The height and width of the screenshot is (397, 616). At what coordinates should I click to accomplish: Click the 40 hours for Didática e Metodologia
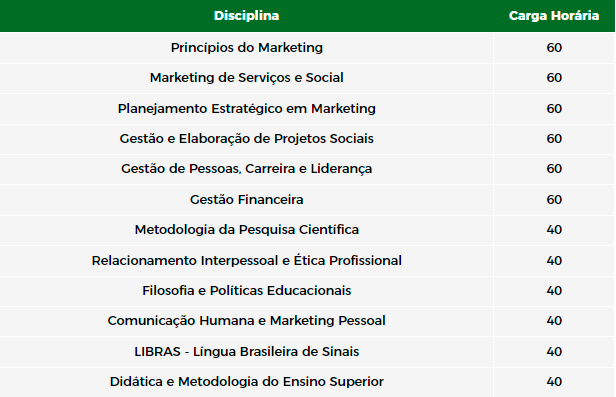tap(554, 382)
